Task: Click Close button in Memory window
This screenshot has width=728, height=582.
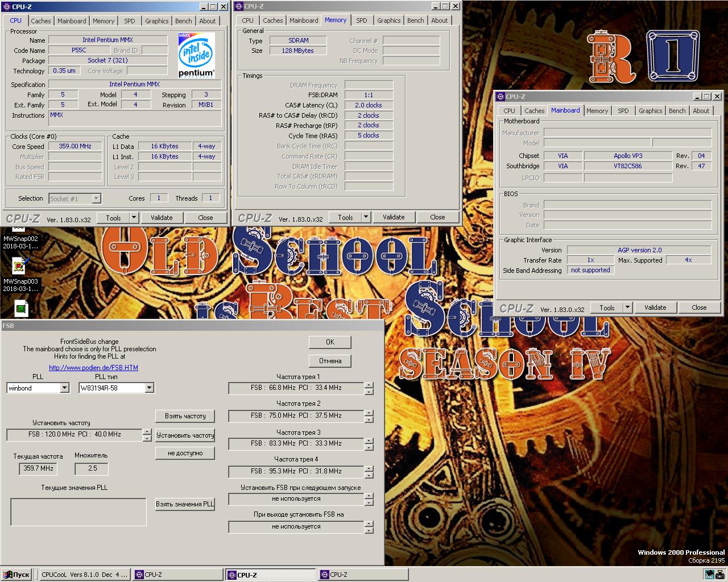Action: pyautogui.click(x=437, y=217)
